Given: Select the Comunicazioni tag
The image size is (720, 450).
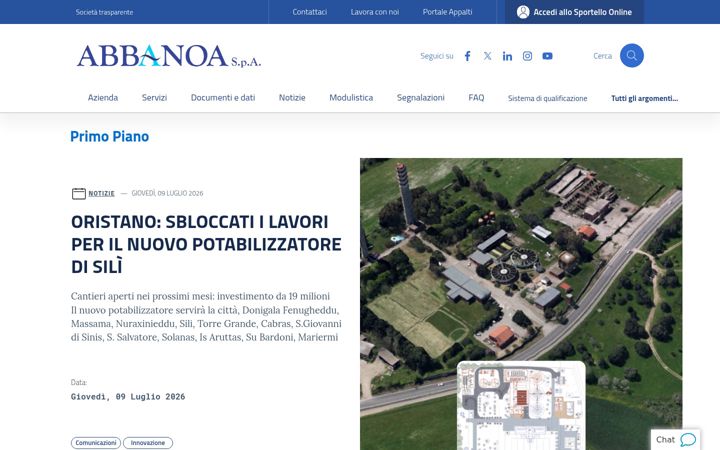Looking at the screenshot, I should [96, 443].
